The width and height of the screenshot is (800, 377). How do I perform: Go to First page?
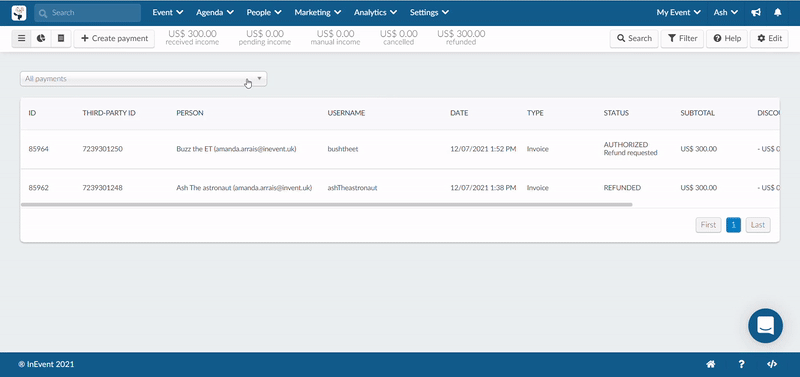(708, 225)
